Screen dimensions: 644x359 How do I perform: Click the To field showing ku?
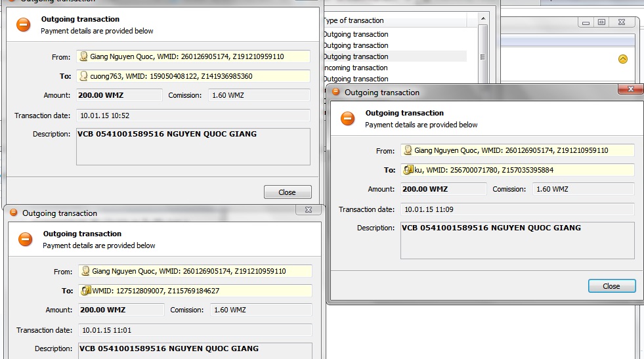tap(517, 169)
